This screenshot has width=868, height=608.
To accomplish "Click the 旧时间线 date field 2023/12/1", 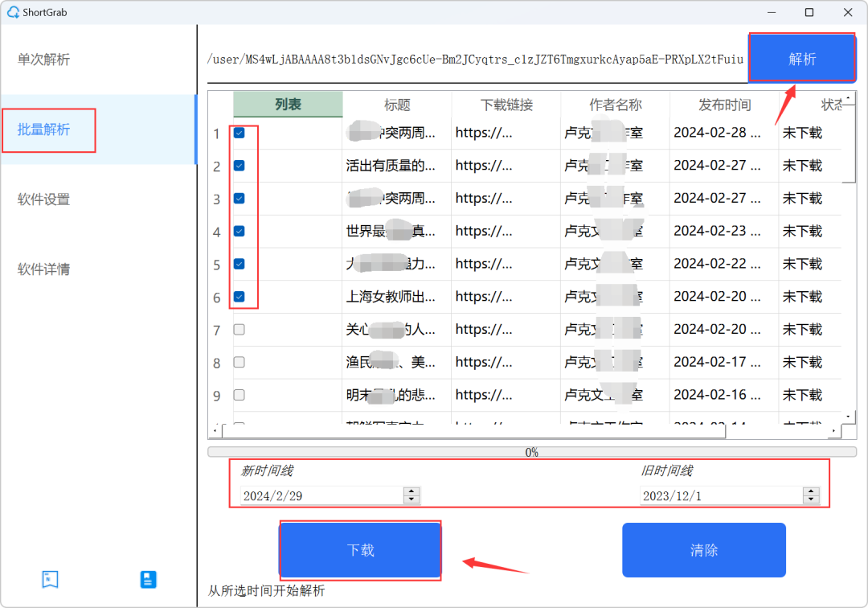I will tap(722, 495).
